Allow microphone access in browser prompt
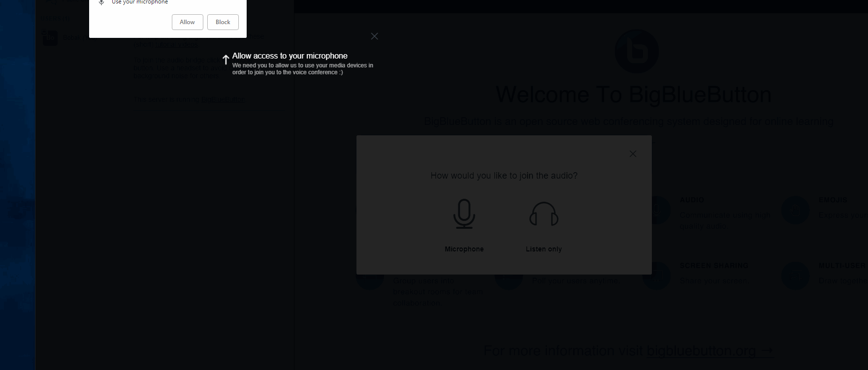The image size is (868, 370). click(187, 22)
